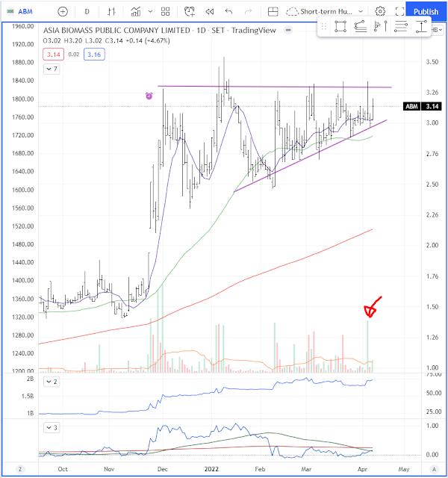Click the 2B label on volume pane scale
Screen dimensions: 448x478
tap(30, 379)
